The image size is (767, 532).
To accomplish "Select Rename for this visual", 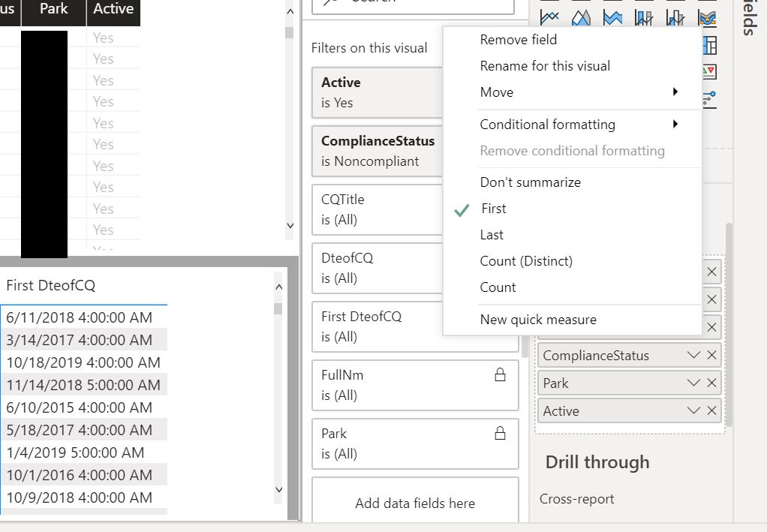I will coord(573,66).
